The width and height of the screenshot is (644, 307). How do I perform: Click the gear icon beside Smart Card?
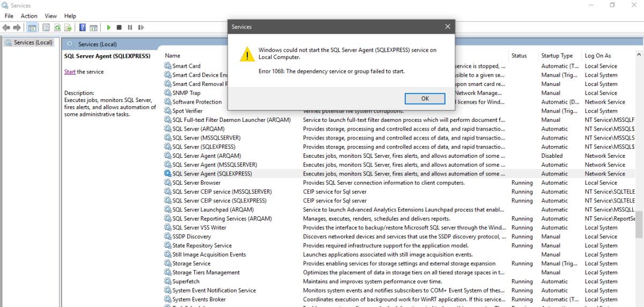coord(167,66)
